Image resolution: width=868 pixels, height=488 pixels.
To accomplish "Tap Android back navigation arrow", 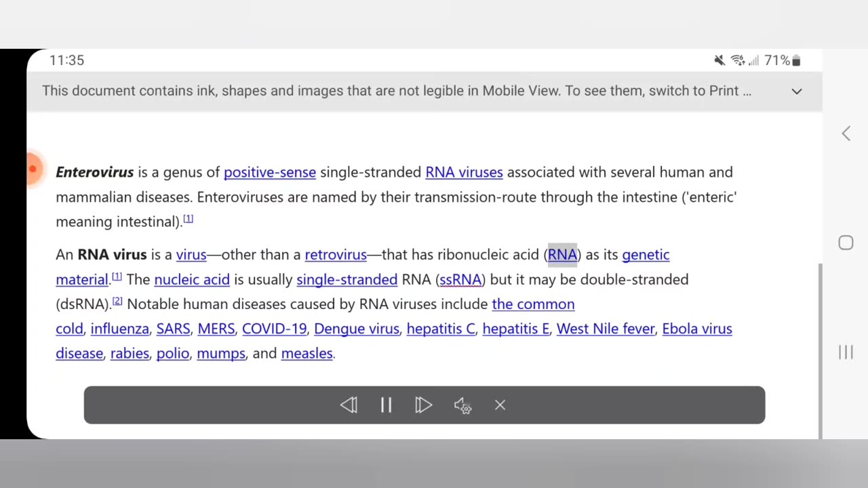I will coord(846,134).
